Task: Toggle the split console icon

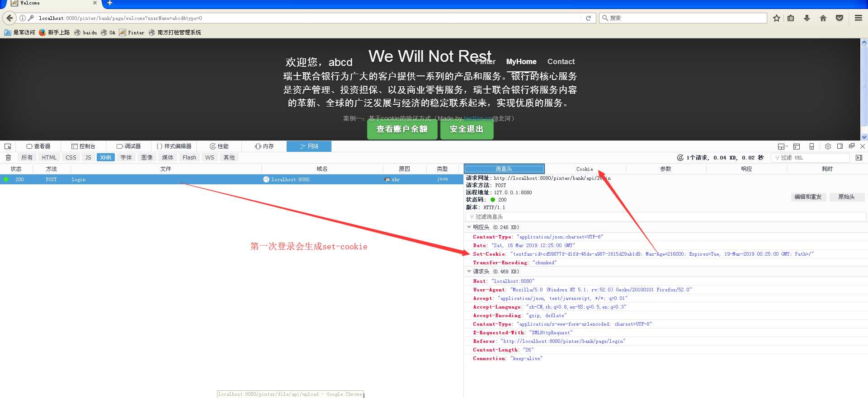Action: tap(797, 146)
